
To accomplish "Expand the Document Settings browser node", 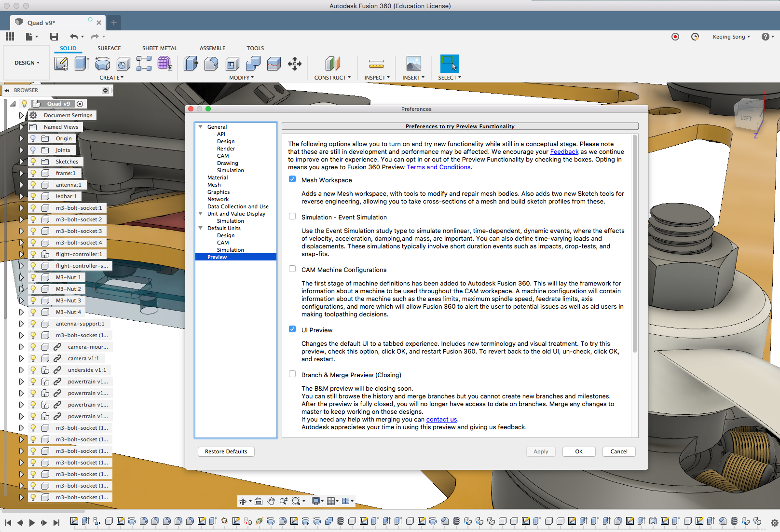I will coord(21,115).
